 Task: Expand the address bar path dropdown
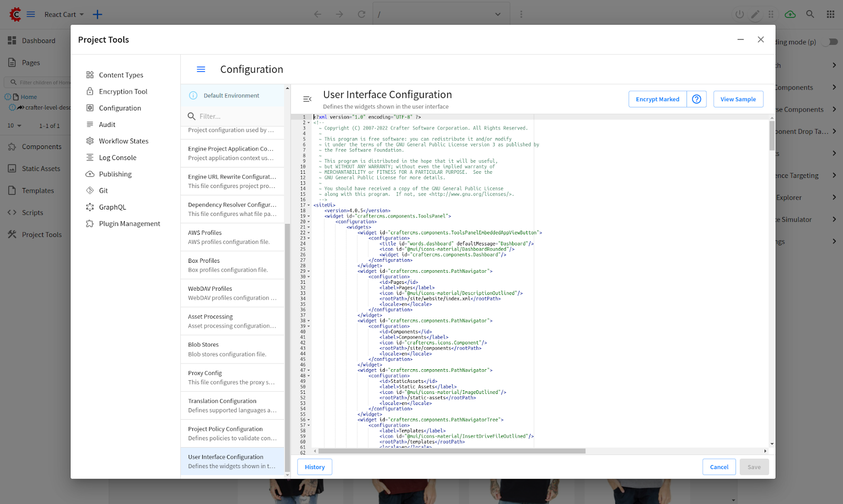pyautogui.click(x=497, y=14)
